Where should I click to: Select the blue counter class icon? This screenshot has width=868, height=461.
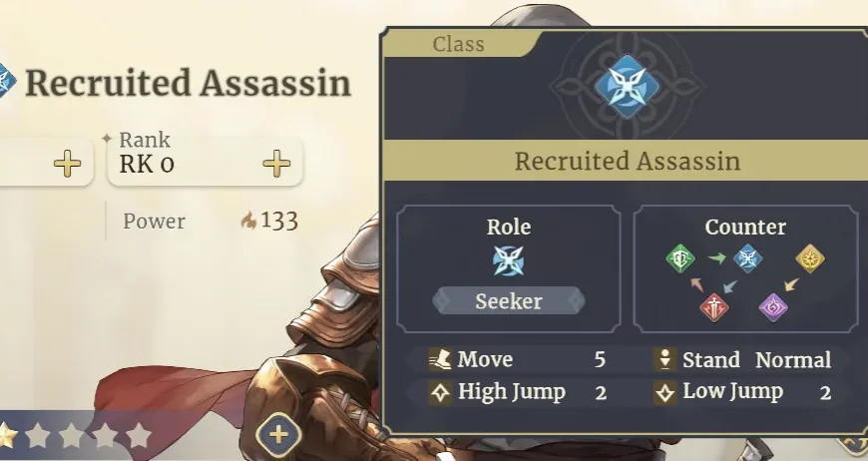point(747,259)
